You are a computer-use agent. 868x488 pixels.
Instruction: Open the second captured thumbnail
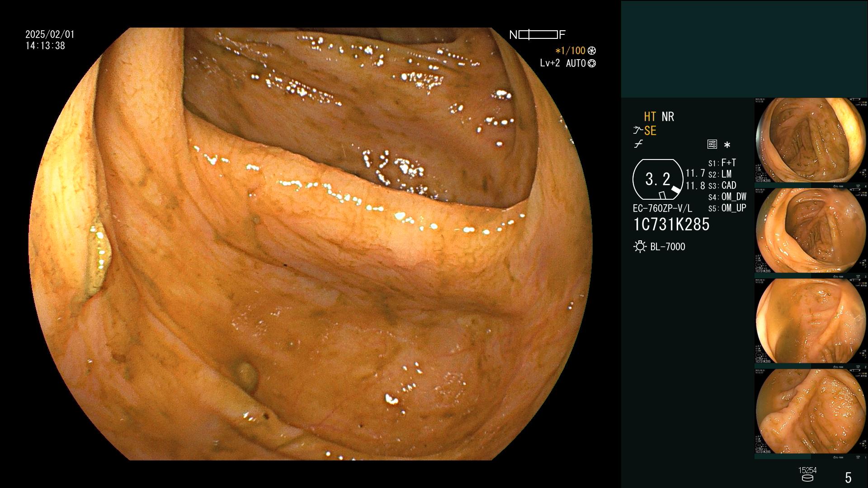[x=811, y=230]
